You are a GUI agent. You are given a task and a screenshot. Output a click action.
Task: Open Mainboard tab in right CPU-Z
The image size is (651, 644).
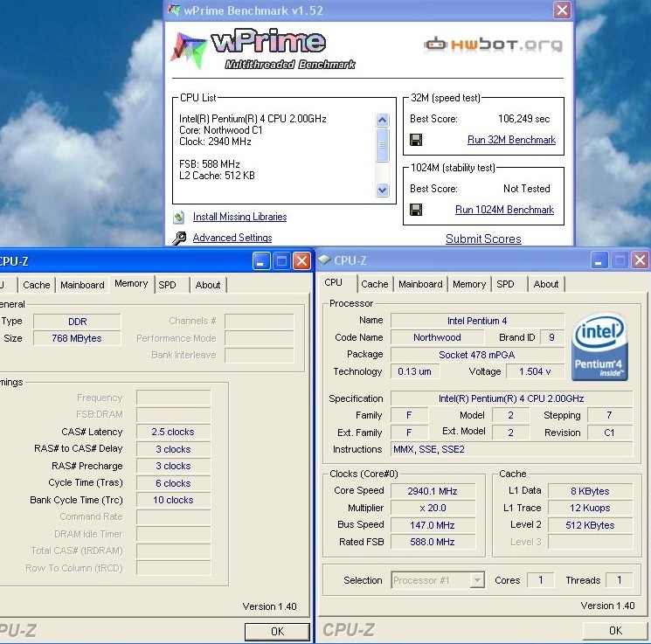420,284
